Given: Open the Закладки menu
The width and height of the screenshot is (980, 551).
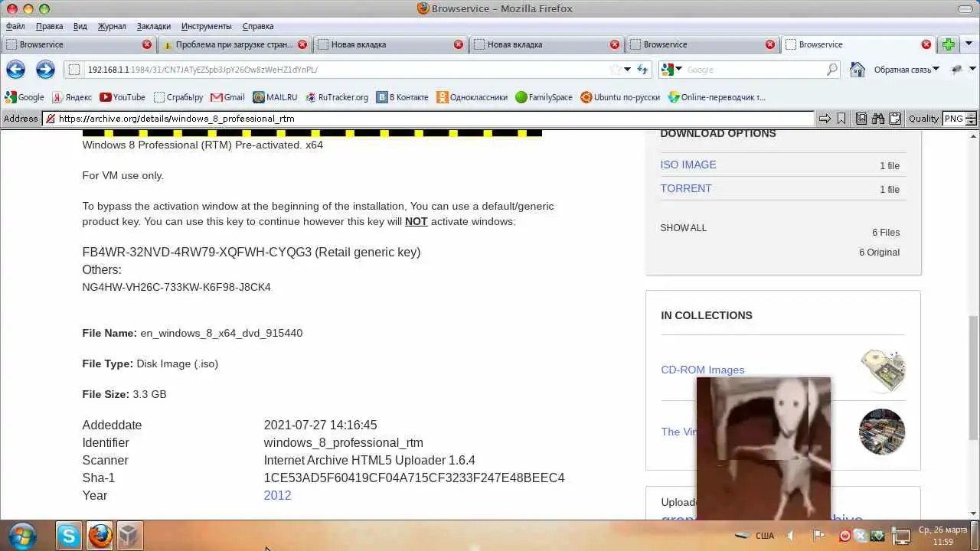Looking at the screenshot, I should coord(154,26).
